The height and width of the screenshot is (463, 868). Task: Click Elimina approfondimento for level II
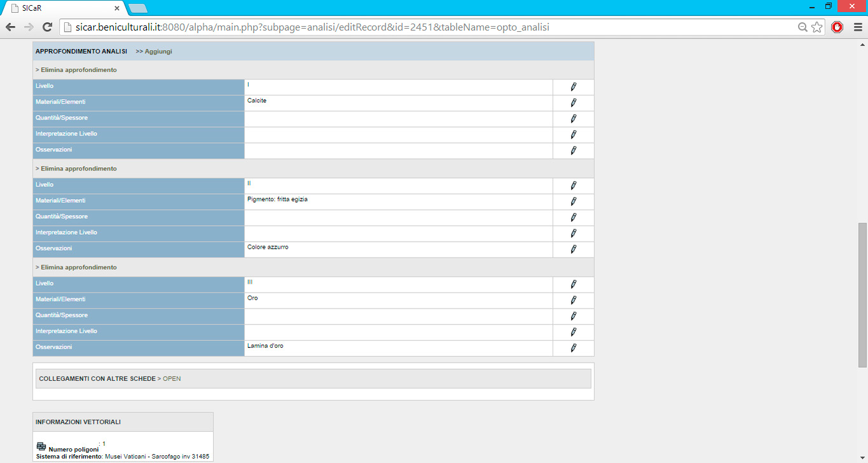[x=76, y=169]
